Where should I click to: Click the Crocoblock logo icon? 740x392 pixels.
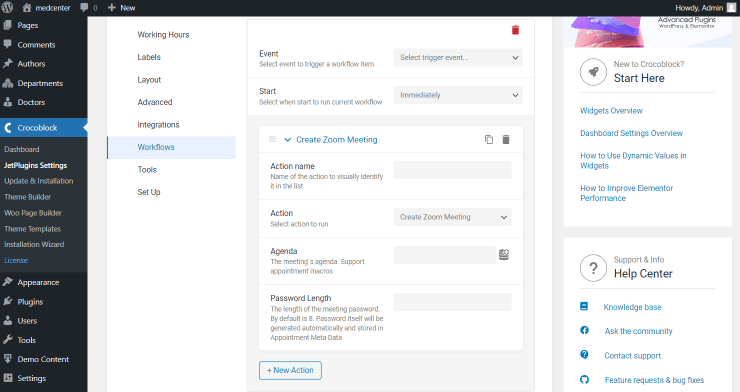click(x=8, y=127)
